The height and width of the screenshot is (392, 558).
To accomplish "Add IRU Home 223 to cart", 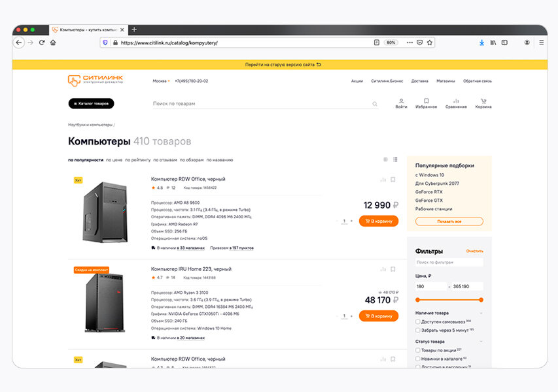I will [379, 316].
